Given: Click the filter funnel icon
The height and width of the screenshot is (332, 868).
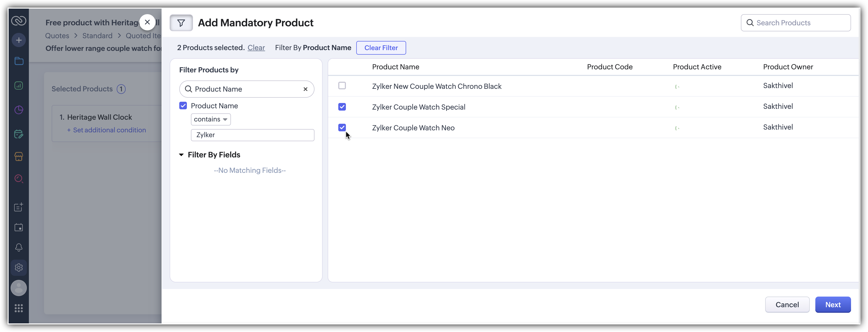Looking at the screenshot, I should [x=181, y=23].
